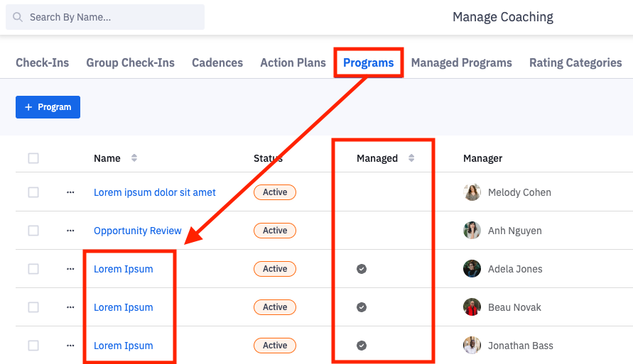Click the managed checkmark in Jonathan Bass row
Viewport: 633px width, 364px height.
click(362, 346)
